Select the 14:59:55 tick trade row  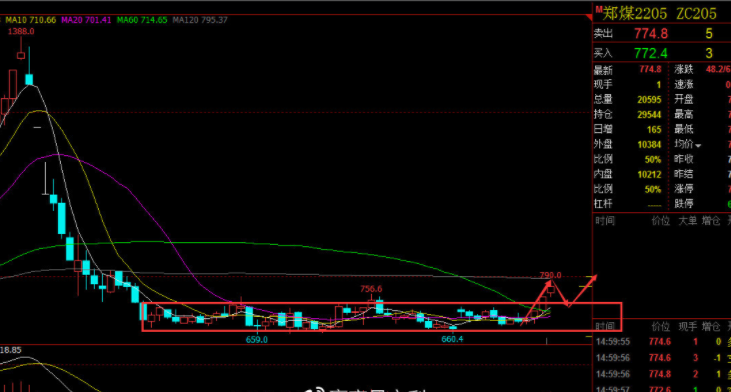click(x=662, y=342)
